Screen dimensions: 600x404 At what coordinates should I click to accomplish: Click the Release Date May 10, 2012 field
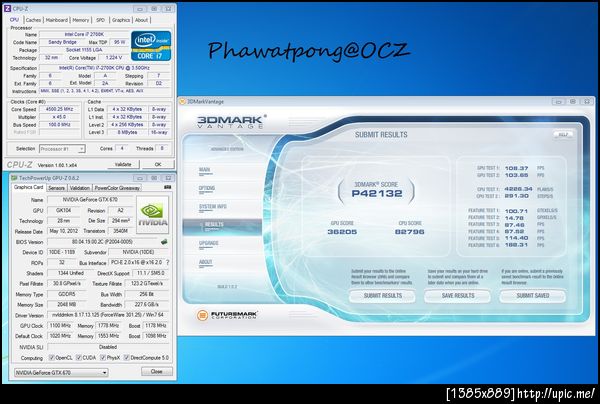click(63, 231)
